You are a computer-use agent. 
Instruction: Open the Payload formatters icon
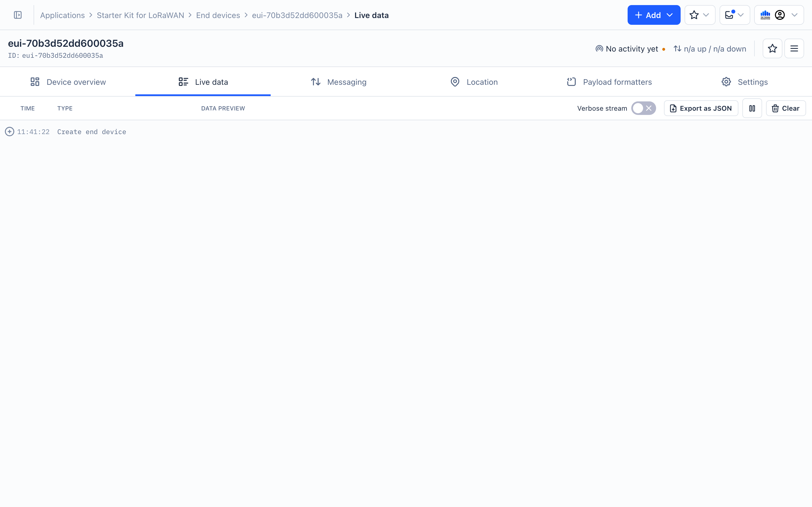[x=572, y=81]
